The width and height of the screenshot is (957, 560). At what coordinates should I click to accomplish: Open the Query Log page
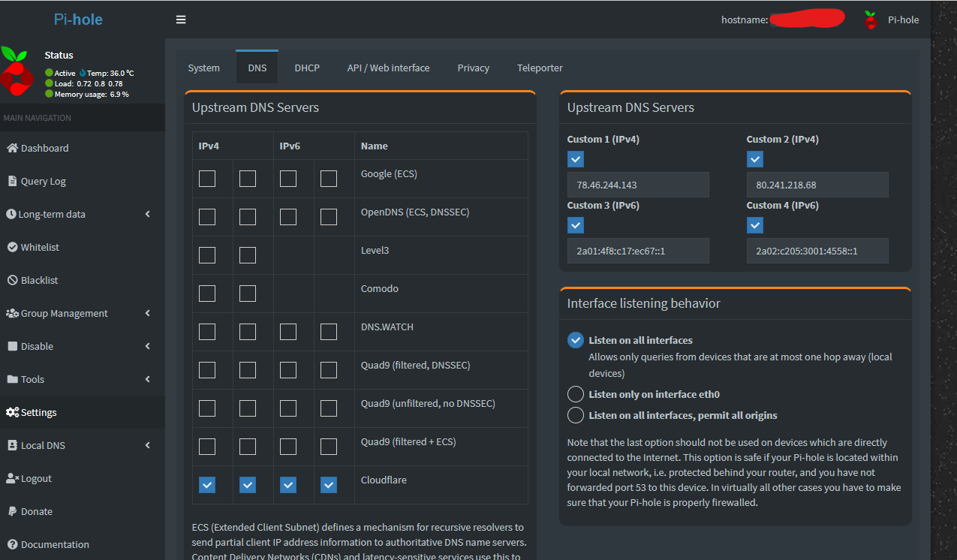click(83, 181)
